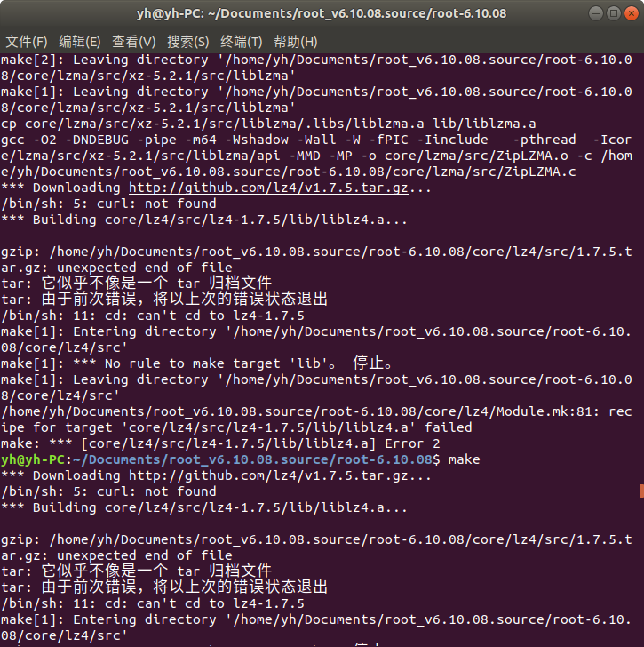Open the underlined github.com lz4 link
Viewport: 644px width, 647px height.
tap(268, 188)
